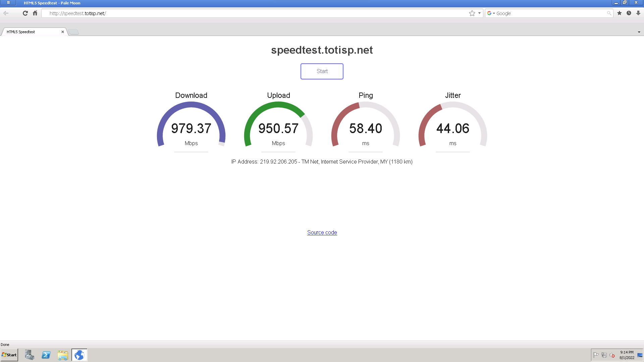
Task: Open browsing history clock icon
Action: click(x=629, y=13)
